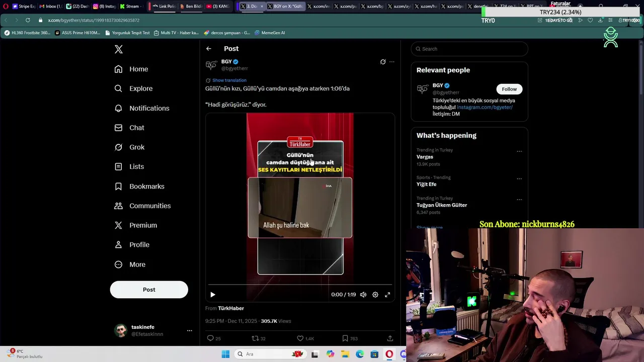Open Lists in the sidebar
This screenshot has width=644, height=362.
[x=129, y=166]
